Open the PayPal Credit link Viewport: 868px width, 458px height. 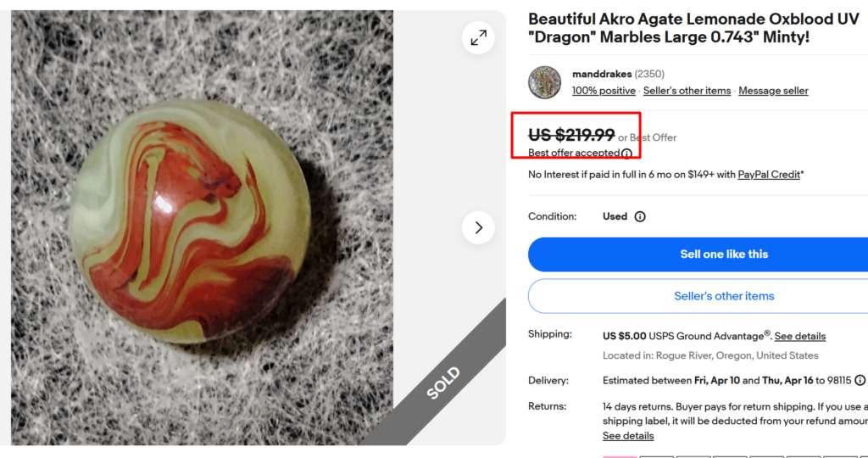769,175
